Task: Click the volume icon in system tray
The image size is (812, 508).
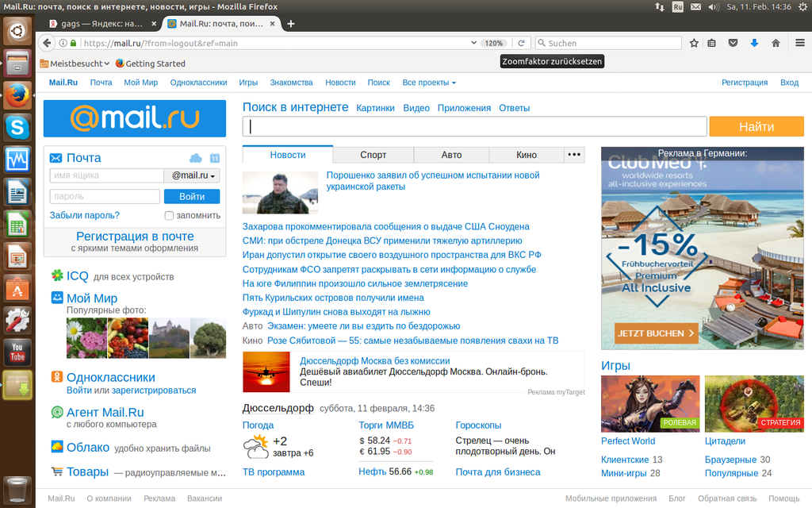Action: tap(714, 6)
